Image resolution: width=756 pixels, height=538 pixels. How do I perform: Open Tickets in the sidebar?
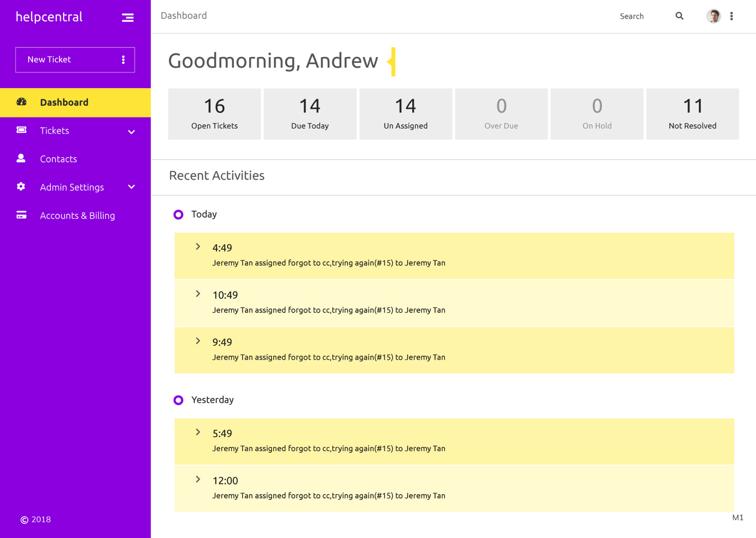click(75, 131)
